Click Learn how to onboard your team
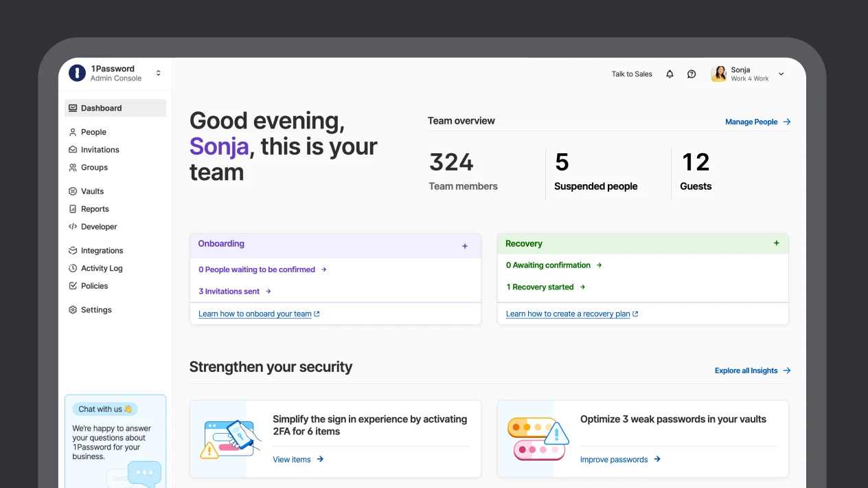 click(255, 314)
